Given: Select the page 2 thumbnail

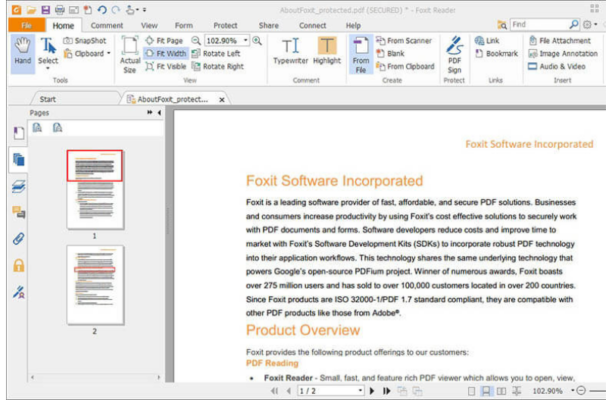Looking at the screenshot, I should (94, 282).
